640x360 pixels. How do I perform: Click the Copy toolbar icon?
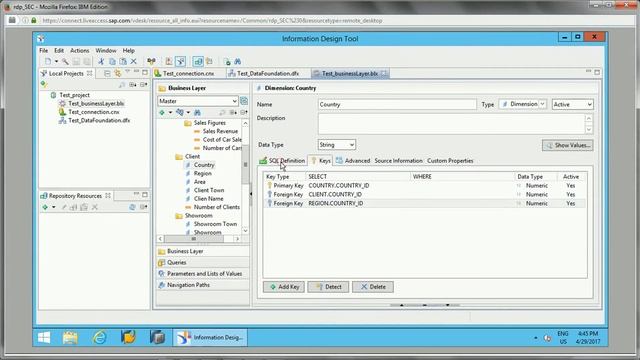point(112,62)
